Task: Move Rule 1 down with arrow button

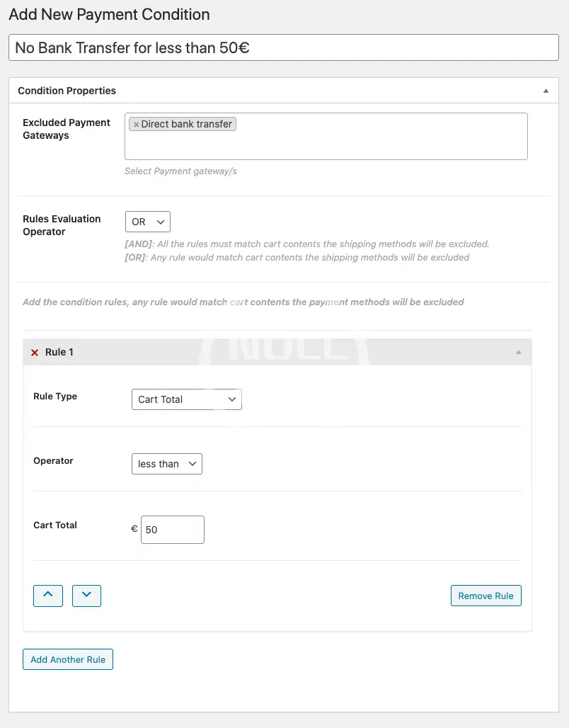Action: 86,596
